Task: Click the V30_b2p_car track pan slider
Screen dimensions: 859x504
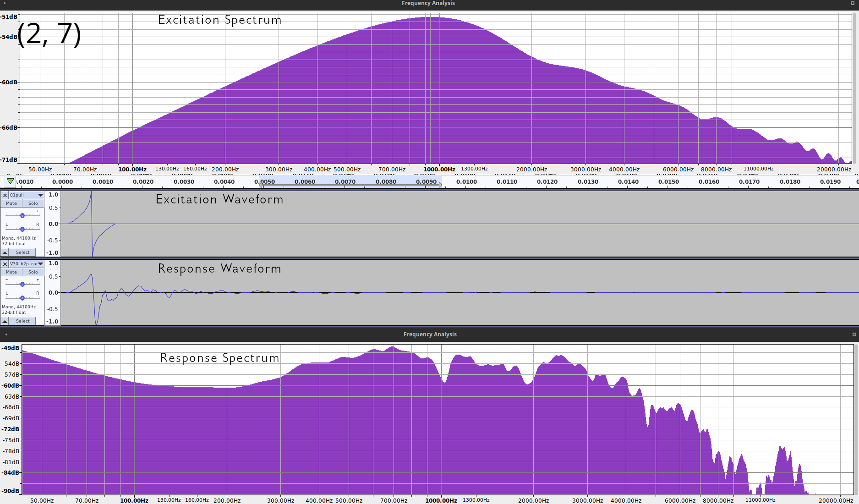Action: pyautogui.click(x=22, y=297)
